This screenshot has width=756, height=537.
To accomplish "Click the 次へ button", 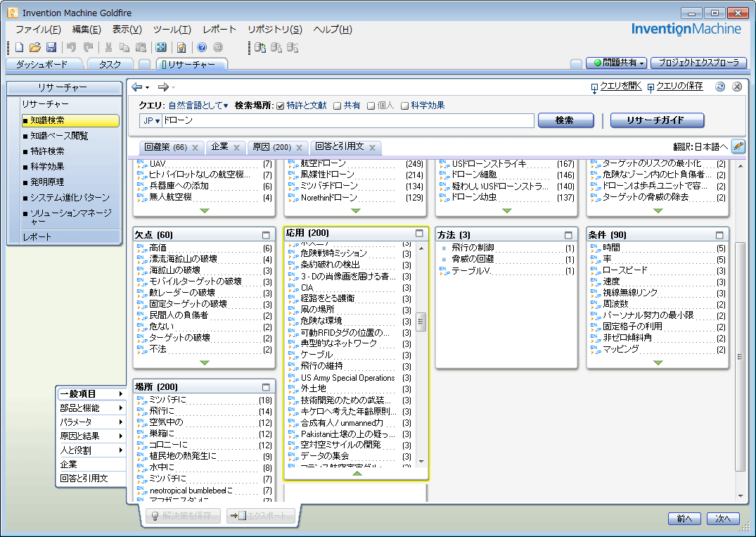I will point(723,518).
